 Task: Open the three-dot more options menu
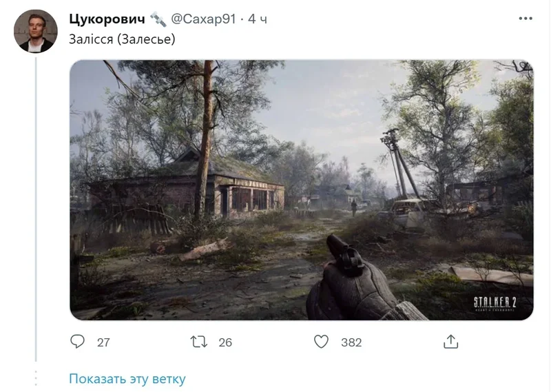click(526, 19)
